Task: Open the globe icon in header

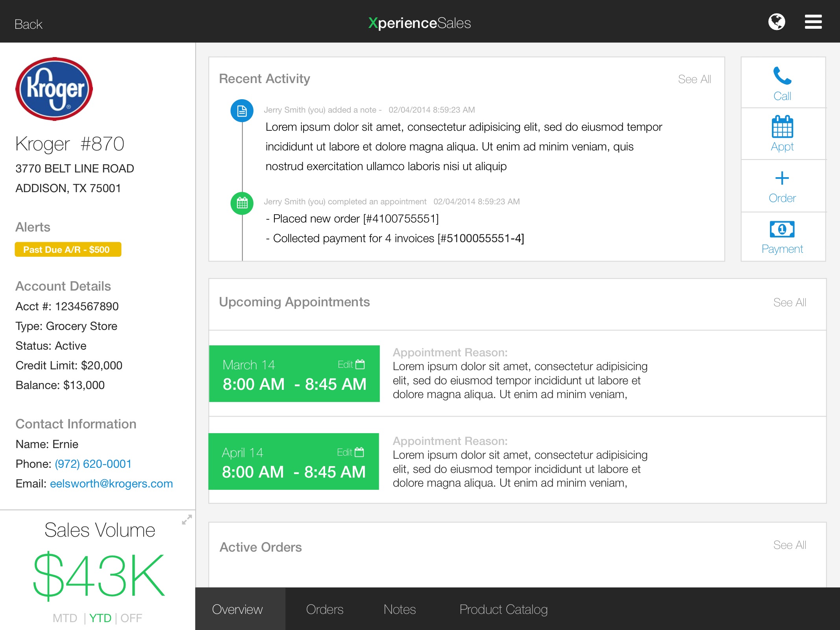Action: click(x=777, y=22)
